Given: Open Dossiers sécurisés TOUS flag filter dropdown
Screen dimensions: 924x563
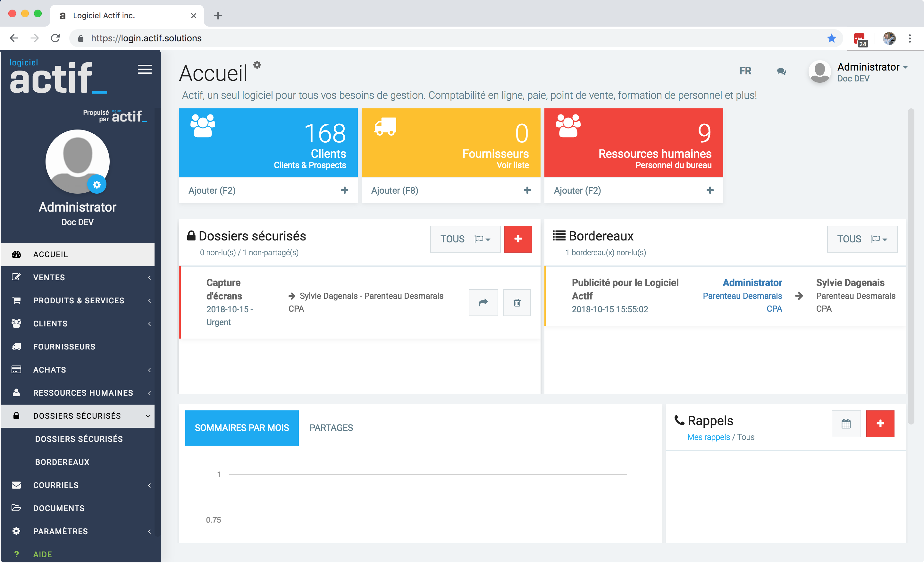Looking at the screenshot, I should coord(465,239).
